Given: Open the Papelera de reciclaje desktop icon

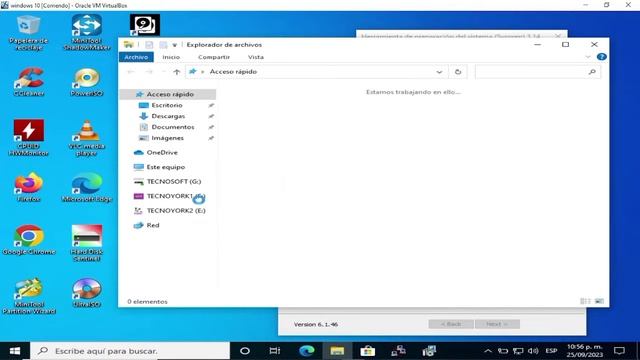Looking at the screenshot, I should [28, 33].
